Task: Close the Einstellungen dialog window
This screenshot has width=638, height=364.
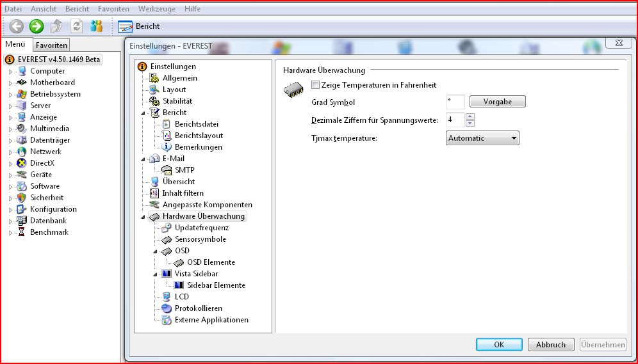Action: (619, 43)
